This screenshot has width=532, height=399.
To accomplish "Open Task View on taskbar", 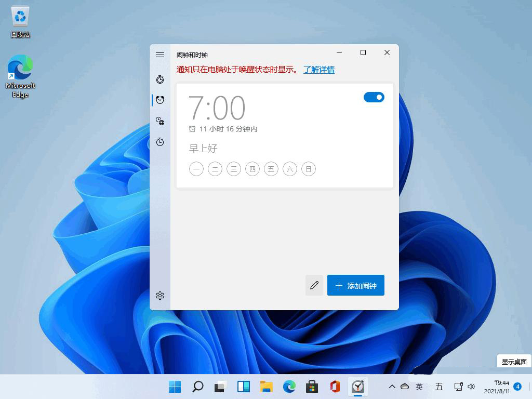I will [220, 387].
